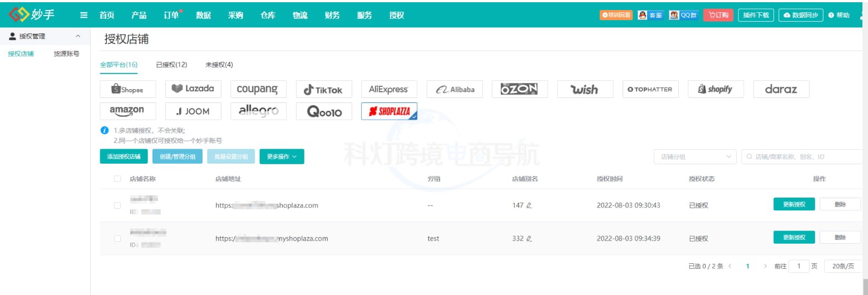The image size is (868, 295).
Task: Edit alias 147 pencil icon
Action: point(529,205)
